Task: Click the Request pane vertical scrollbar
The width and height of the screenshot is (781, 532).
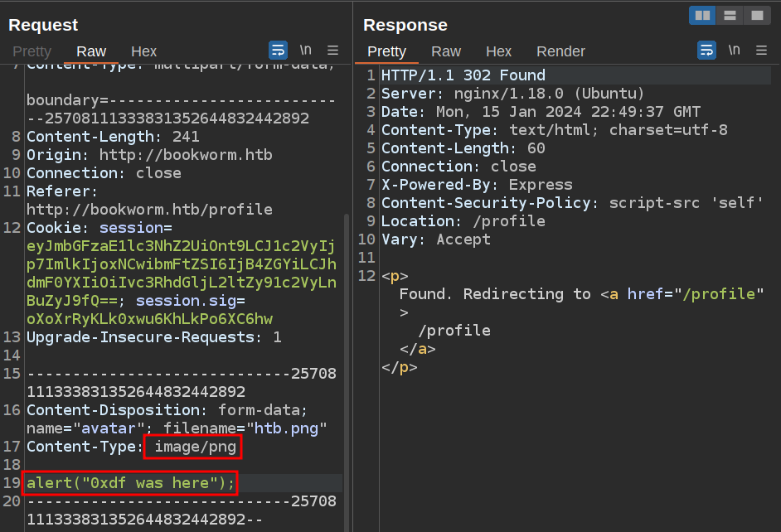Action: [x=347, y=331]
